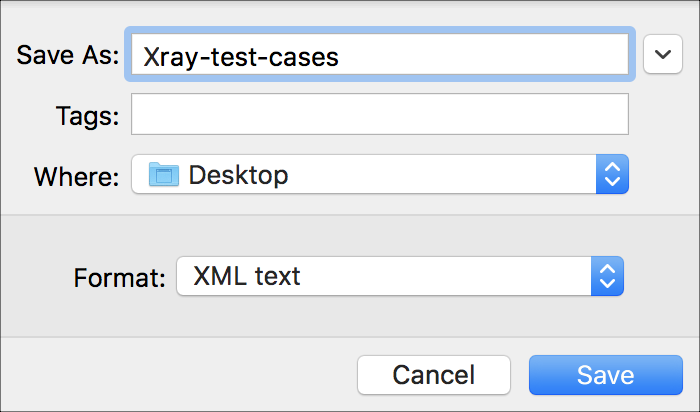Click the Desktop folder icon
The width and height of the screenshot is (700, 412).
tap(163, 175)
